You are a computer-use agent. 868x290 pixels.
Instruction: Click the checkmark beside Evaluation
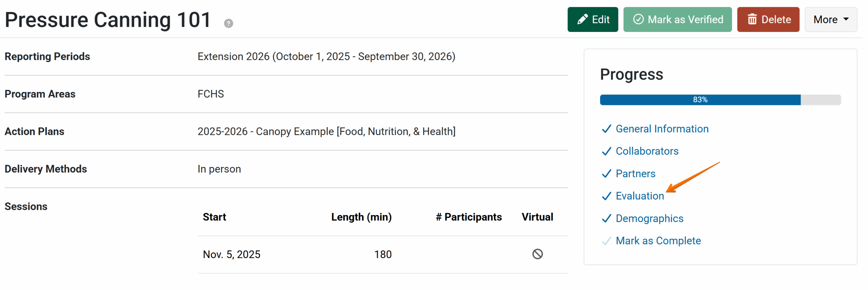pos(606,196)
